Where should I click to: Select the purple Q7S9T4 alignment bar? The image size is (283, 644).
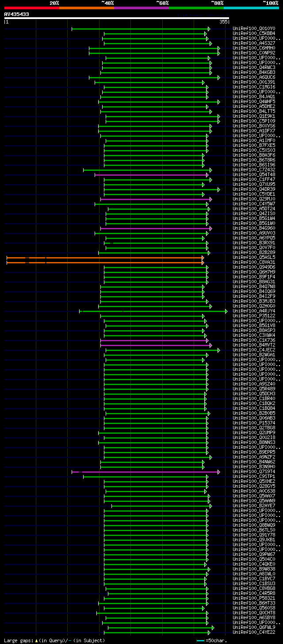tap(145, 472)
